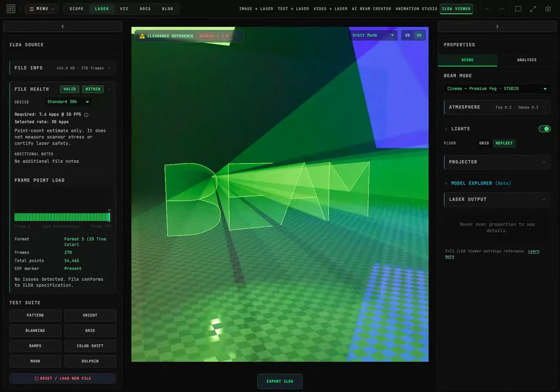Collapse the left panel with the chevron
This screenshot has width=560, height=392.
point(63,26)
